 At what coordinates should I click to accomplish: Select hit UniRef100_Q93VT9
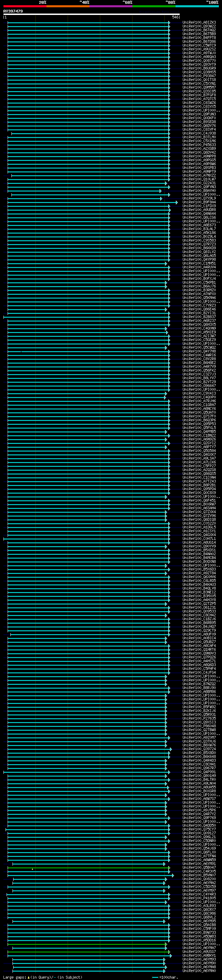tap(199, 64)
